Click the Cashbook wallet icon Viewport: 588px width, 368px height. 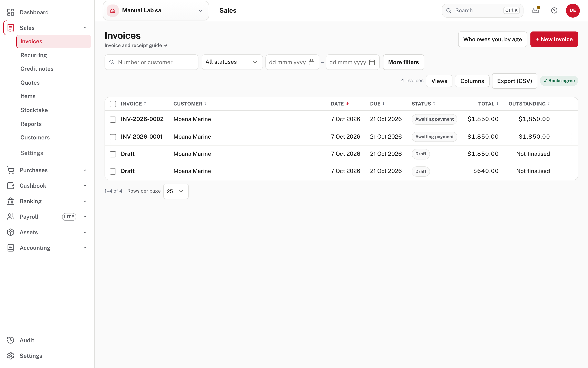pyautogui.click(x=10, y=186)
